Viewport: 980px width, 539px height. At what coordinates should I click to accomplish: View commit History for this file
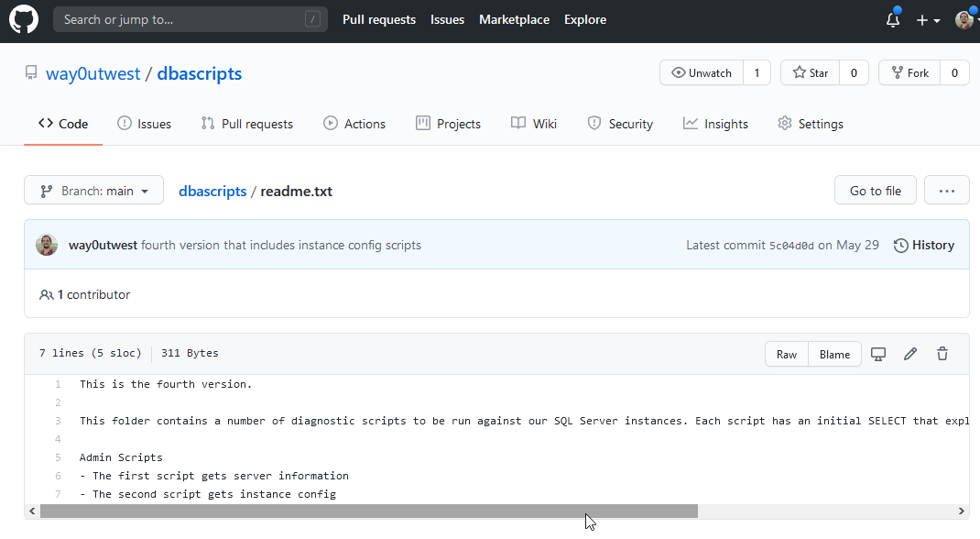point(923,245)
